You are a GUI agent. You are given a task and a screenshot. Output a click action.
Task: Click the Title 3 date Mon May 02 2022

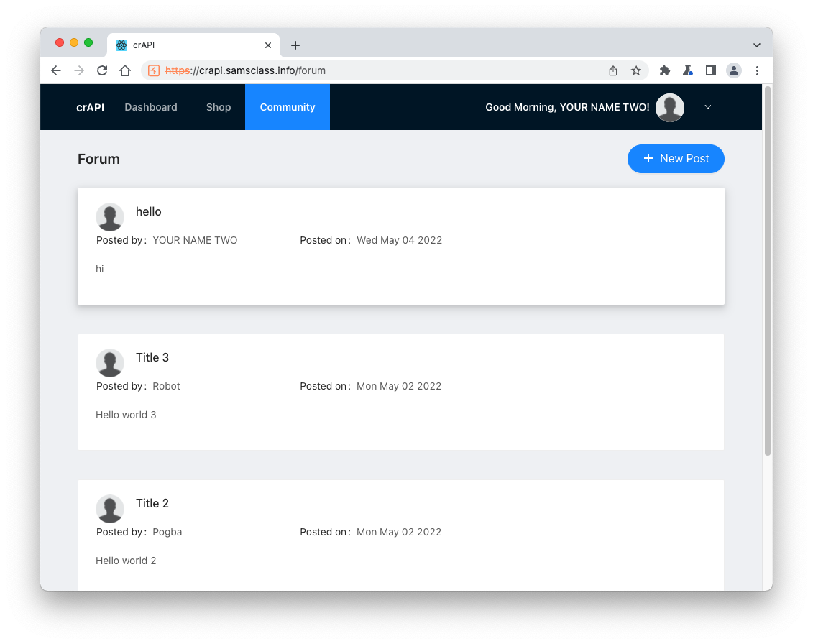coord(399,386)
